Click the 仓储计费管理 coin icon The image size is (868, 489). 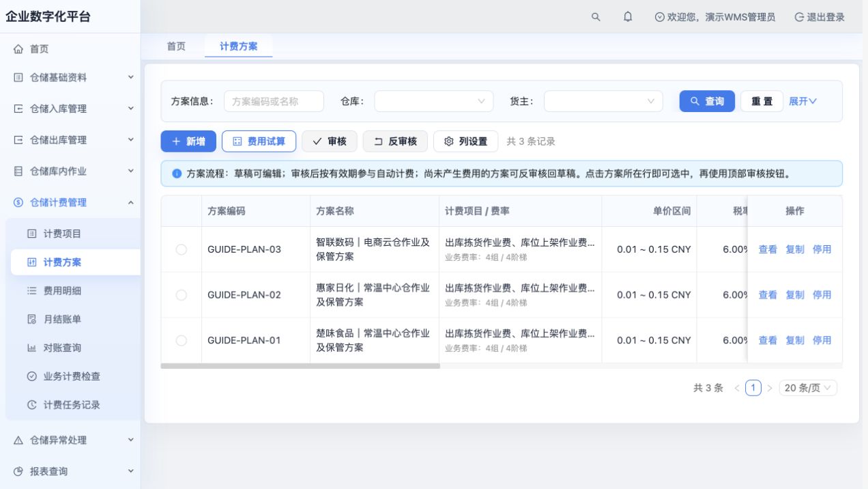pos(18,203)
